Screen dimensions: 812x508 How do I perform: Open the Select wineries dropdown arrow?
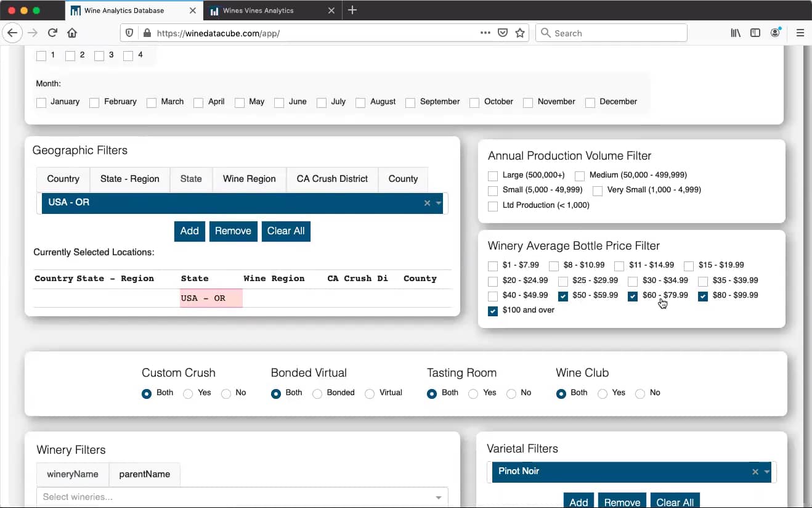(x=439, y=498)
